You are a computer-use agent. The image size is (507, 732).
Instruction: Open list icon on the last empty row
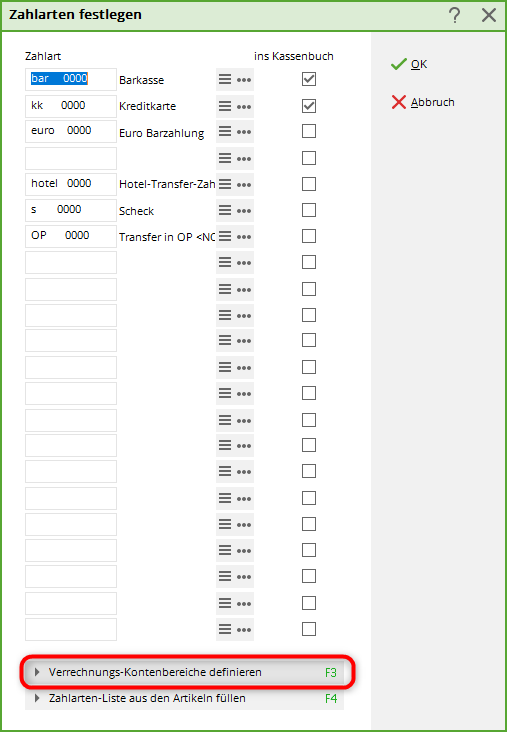225,629
